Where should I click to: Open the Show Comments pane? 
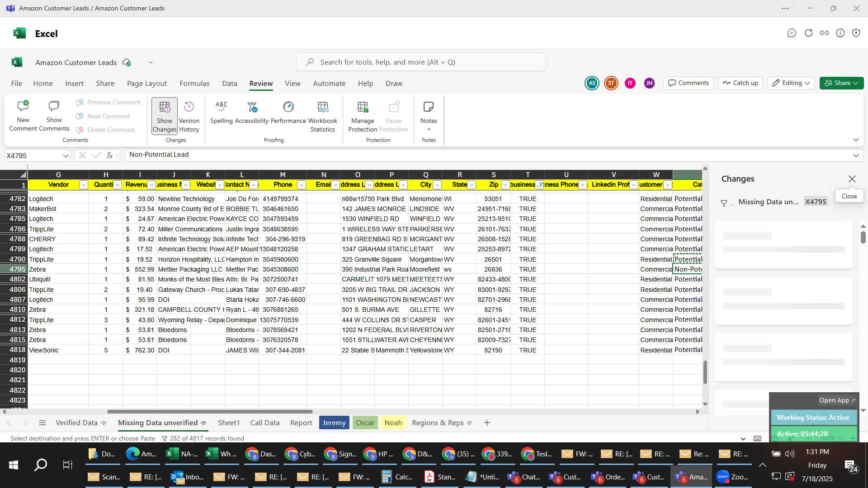pyautogui.click(x=54, y=116)
